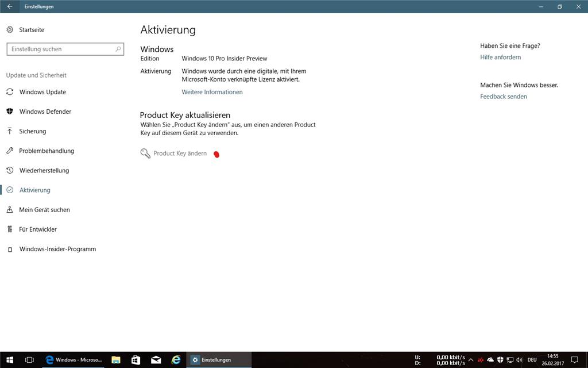
Task: Open the Action Center notification icon
Action: (574, 360)
